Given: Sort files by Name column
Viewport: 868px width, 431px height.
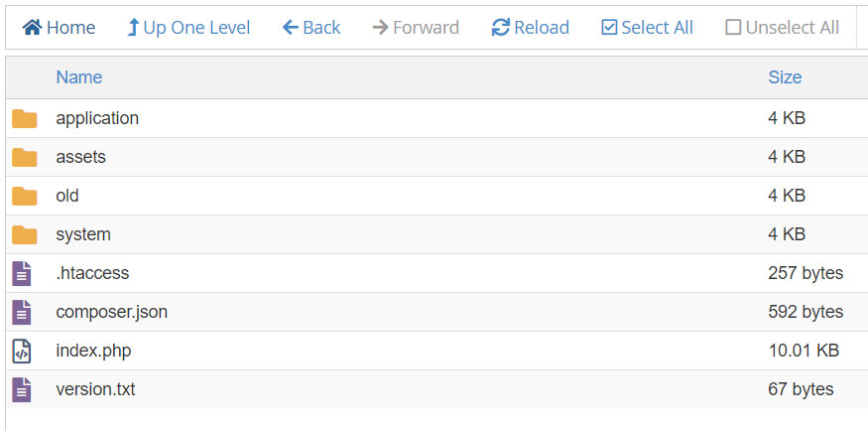Looking at the screenshot, I should (x=79, y=77).
